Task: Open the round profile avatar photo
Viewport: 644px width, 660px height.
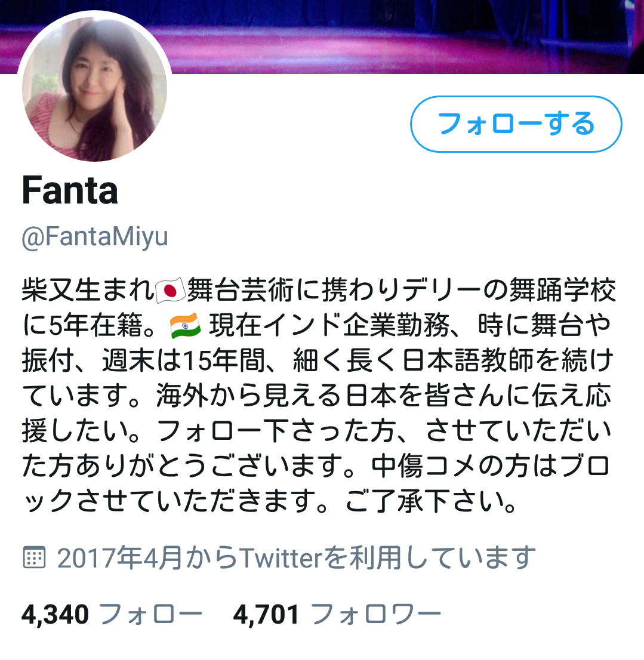Action: coord(95,89)
